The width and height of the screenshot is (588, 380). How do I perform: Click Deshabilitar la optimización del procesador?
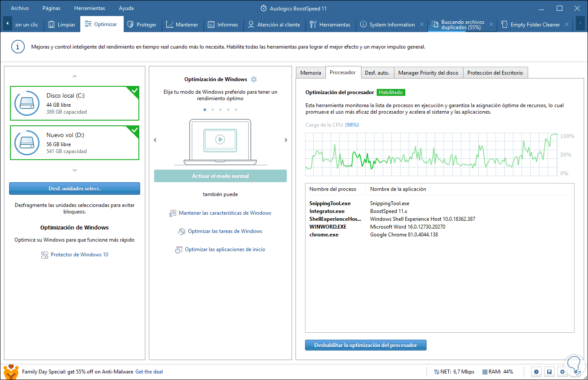(x=366, y=345)
